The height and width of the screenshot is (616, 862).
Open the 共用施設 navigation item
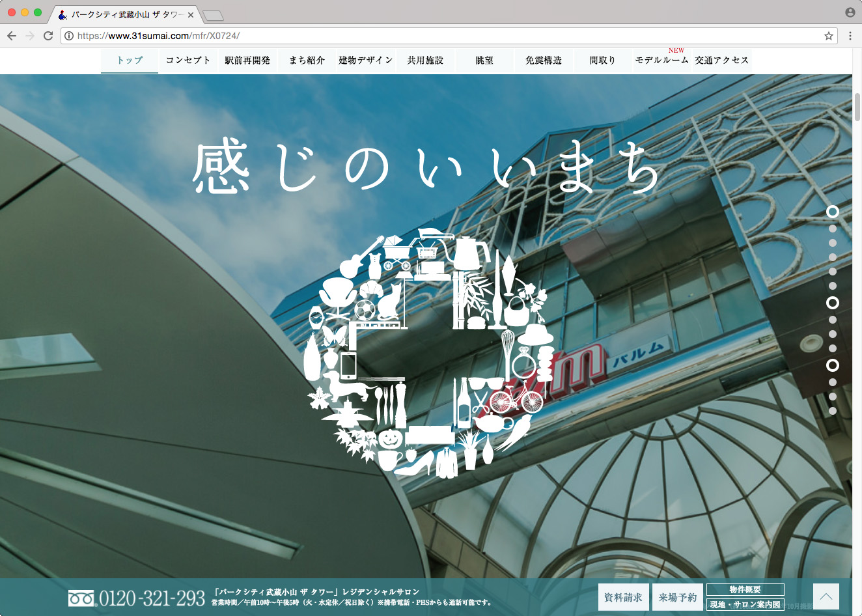[425, 61]
